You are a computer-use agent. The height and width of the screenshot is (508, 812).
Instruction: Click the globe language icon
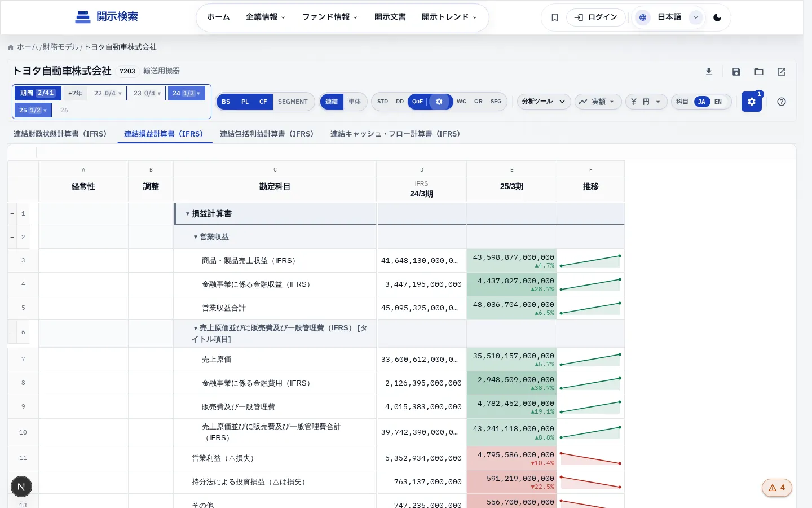(642, 17)
